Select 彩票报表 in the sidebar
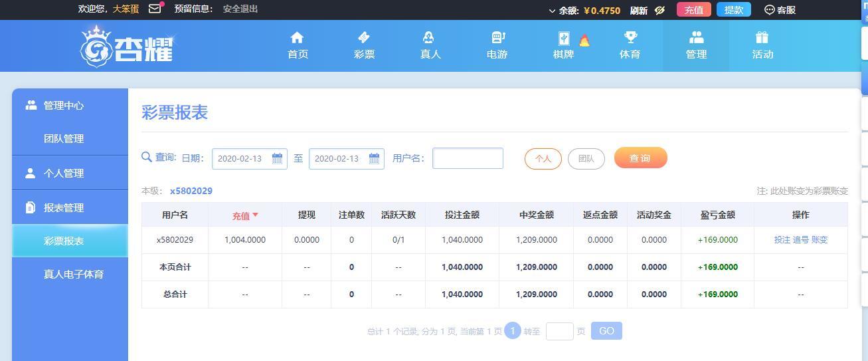This screenshot has width=868, height=361. (x=70, y=241)
